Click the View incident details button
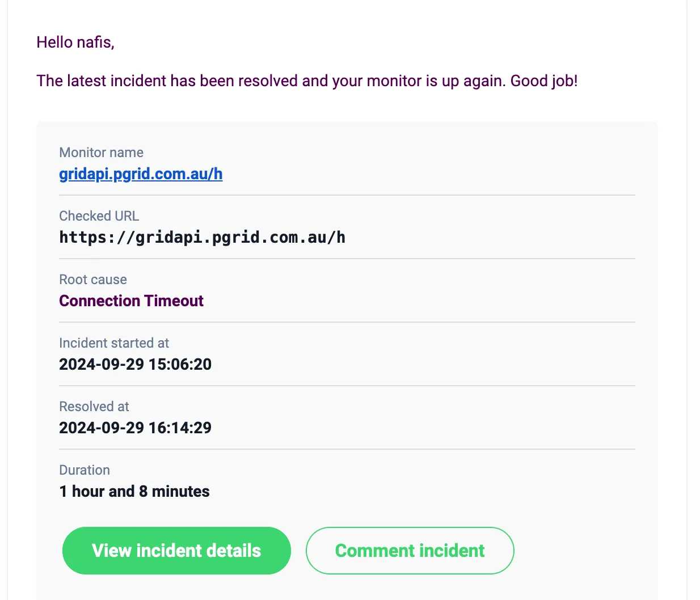This screenshot has height=600, width=700. coord(176,551)
